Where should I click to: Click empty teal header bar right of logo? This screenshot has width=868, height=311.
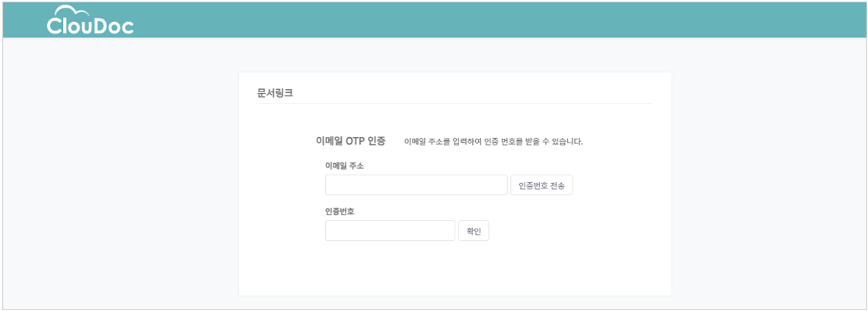(x=498, y=20)
